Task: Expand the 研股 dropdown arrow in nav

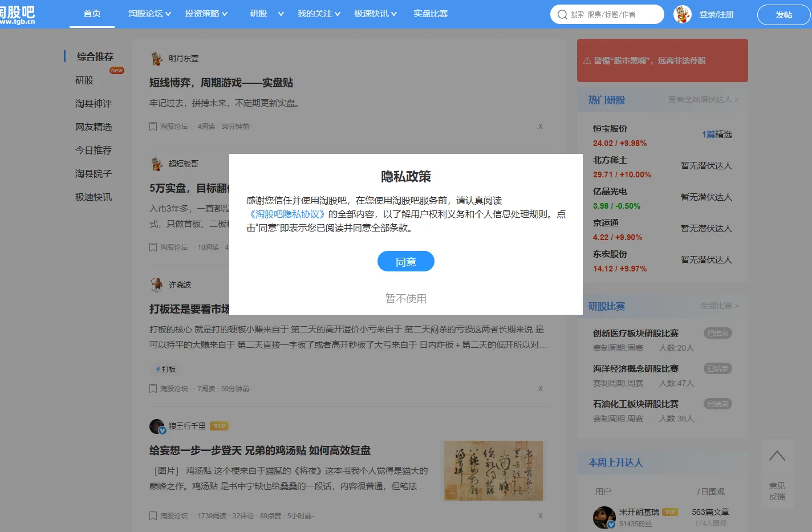Action: click(x=281, y=14)
